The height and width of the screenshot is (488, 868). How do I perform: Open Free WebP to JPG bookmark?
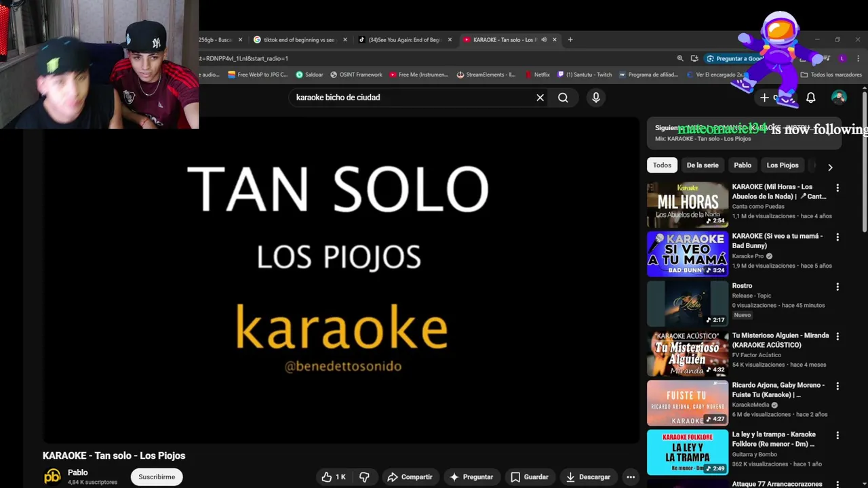[258, 75]
